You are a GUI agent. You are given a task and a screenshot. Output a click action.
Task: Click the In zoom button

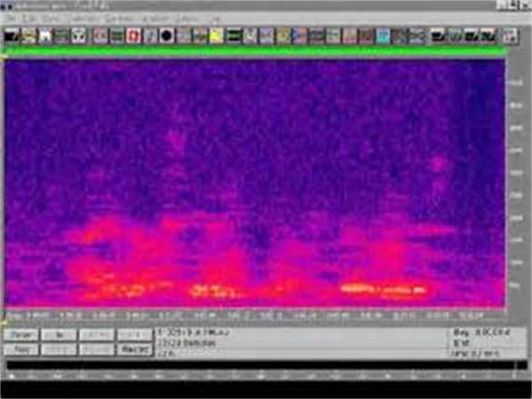coord(58,335)
